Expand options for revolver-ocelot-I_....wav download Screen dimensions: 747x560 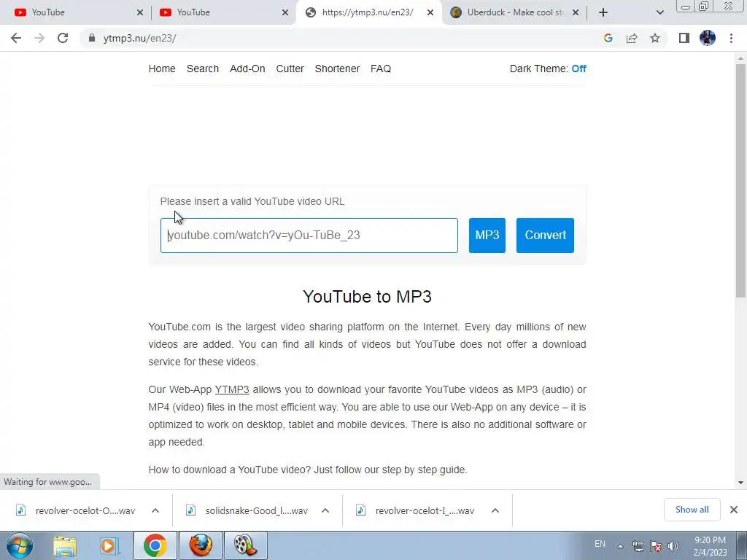coord(495,510)
